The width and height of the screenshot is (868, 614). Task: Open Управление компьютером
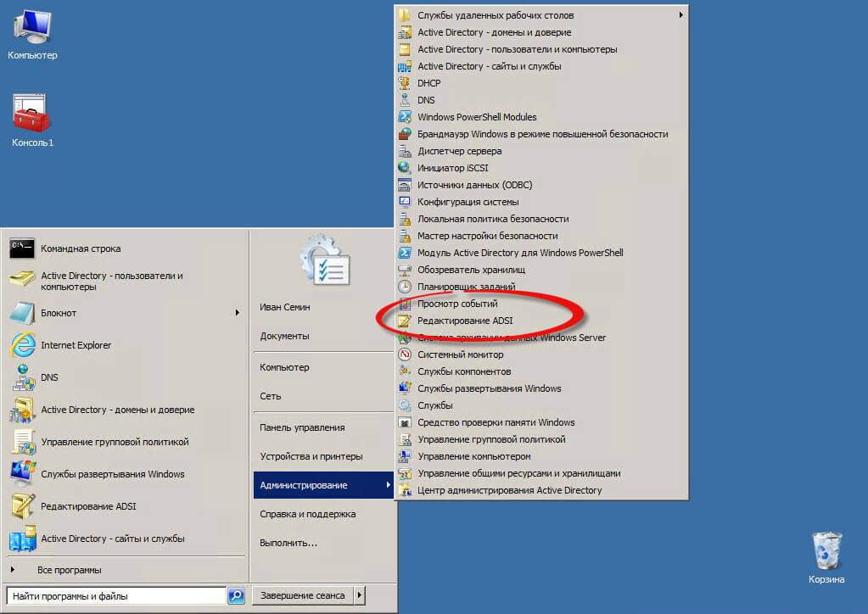[541, 456]
